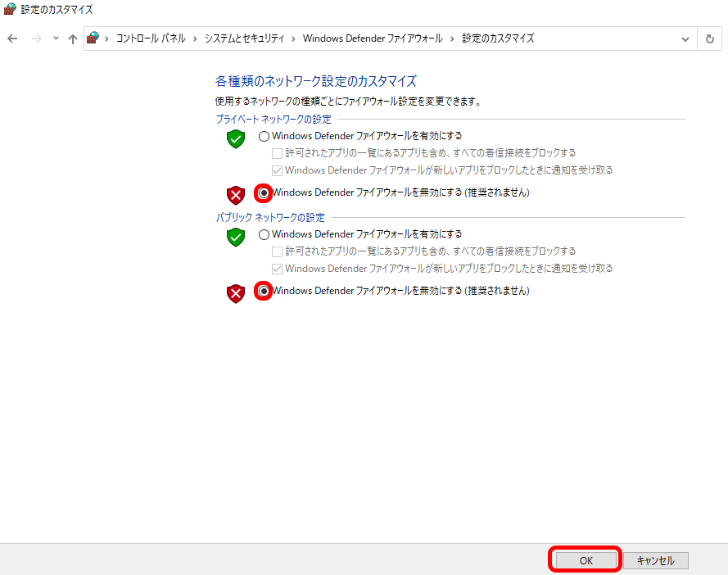The width and height of the screenshot is (728, 575).
Task: Check the notification checkbox under public settings
Action: pyautogui.click(x=278, y=268)
